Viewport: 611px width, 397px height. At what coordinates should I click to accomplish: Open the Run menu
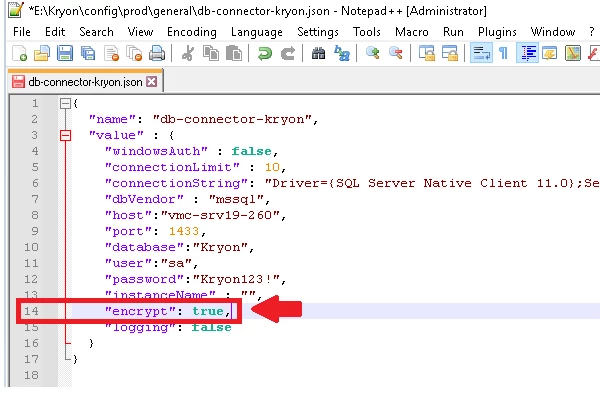point(453,32)
